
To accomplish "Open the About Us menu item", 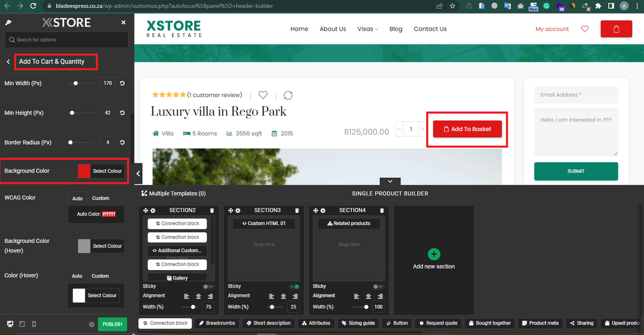I will (x=333, y=29).
